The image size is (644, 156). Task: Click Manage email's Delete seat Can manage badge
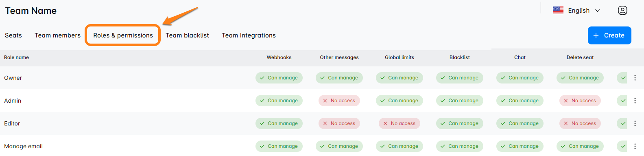[580, 146]
